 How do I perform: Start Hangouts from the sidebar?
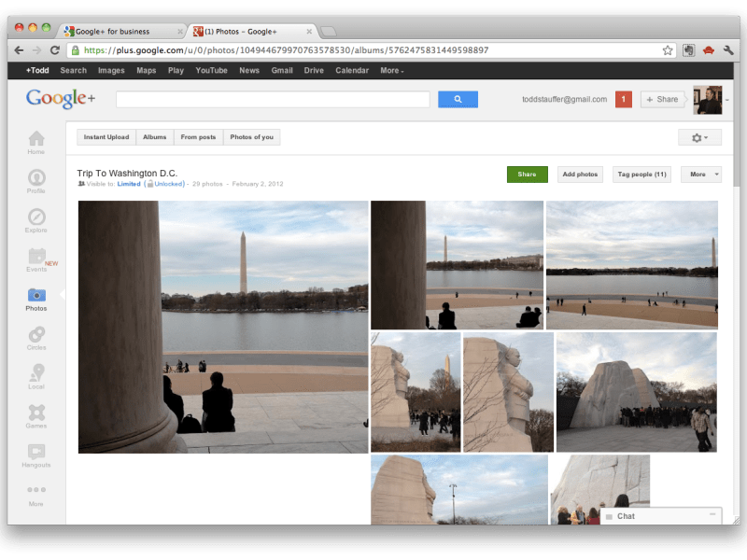pyautogui.click(x=36, y=454)
